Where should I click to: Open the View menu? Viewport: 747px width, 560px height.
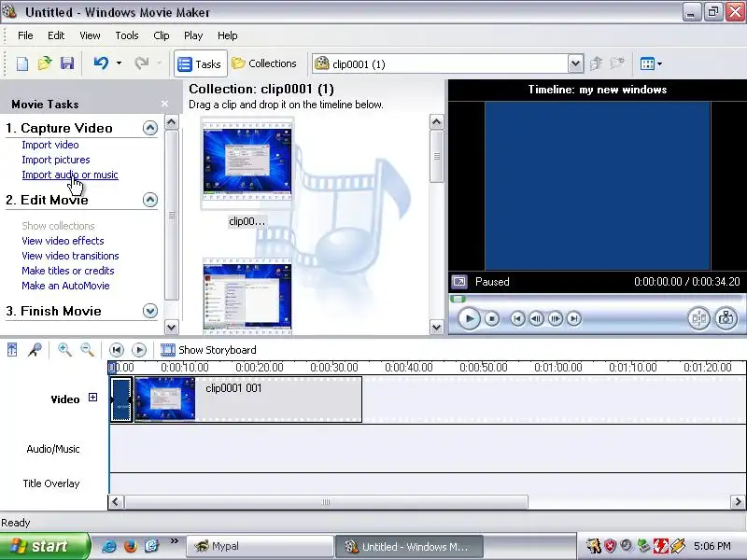[90, 35]
